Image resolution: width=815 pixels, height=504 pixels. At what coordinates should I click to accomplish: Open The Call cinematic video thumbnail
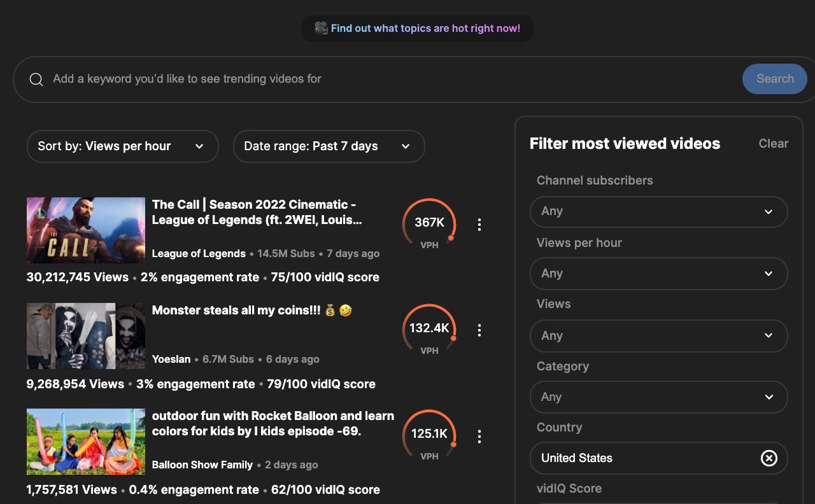pyautogui.click(x=86, y=230)
